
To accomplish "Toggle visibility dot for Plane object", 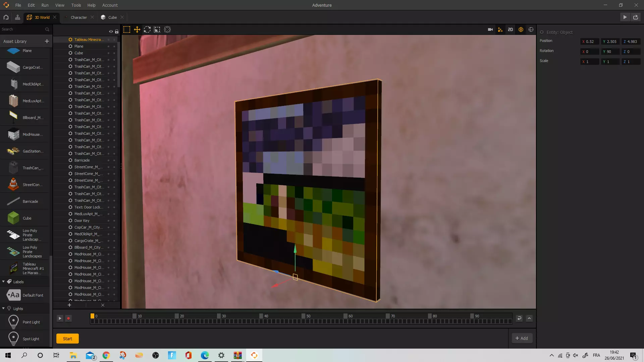I will pyautogui.click(x=108, y=46).
